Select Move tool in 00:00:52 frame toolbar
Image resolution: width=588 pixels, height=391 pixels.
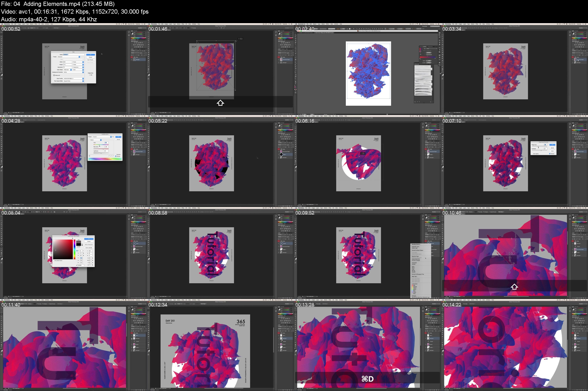tap(1, 32)
